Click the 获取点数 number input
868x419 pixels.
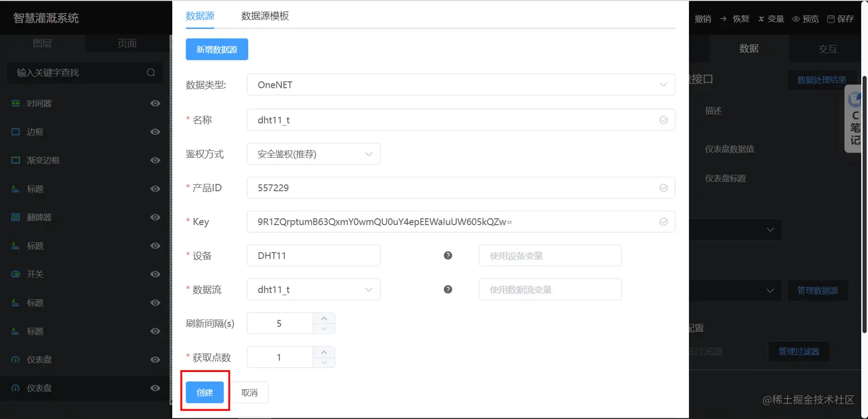(280, 357)
